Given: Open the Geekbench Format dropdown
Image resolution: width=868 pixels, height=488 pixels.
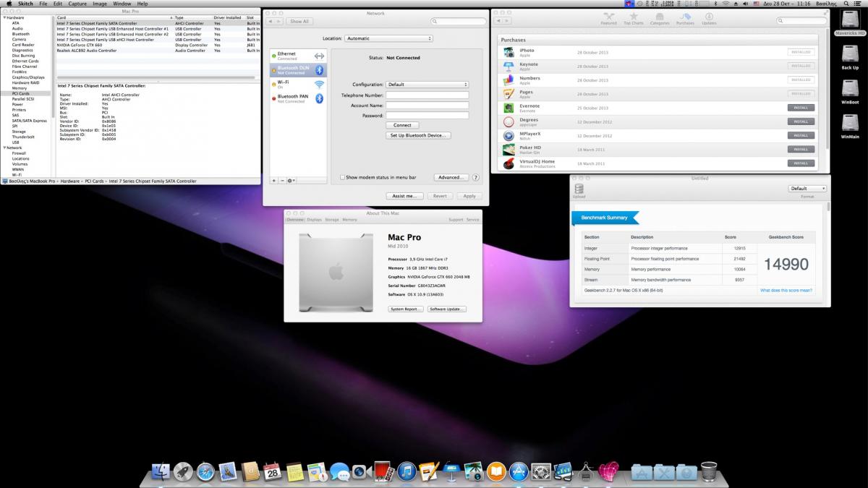Looking at the screenshot, I should pos(807,189).
